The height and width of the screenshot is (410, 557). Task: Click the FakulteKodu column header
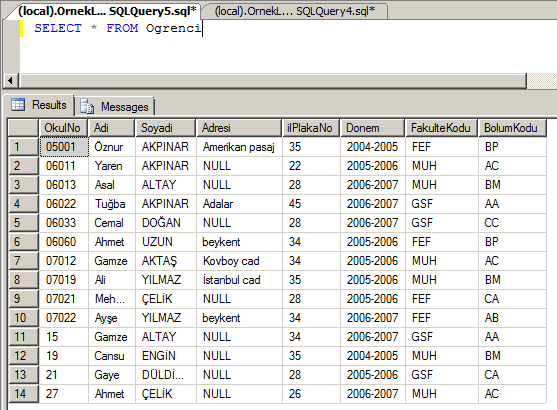coord(441,128)
